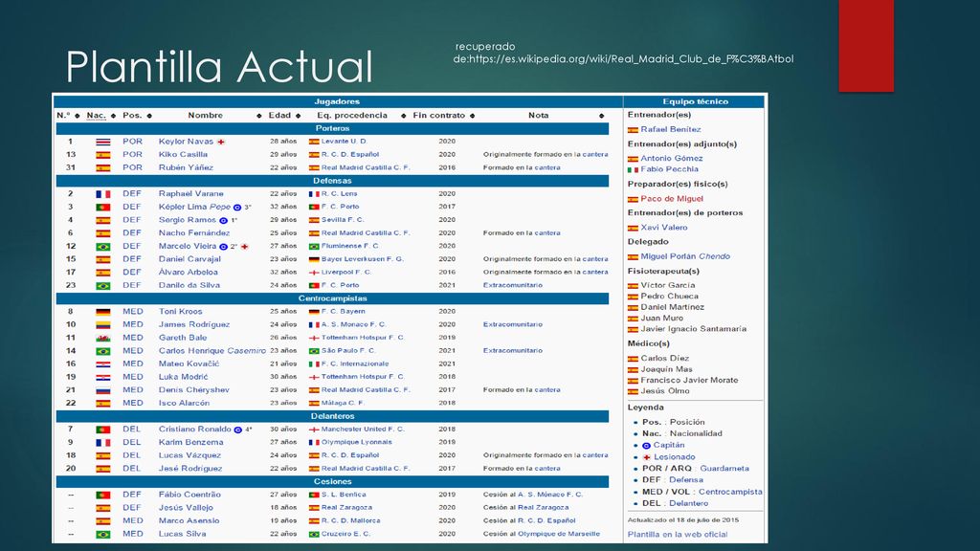Viewport: 980px width, 551px height.
Task: Open the Guardameta link in the Leyenda
Action: pyautogui.click(x=724, y=469)
